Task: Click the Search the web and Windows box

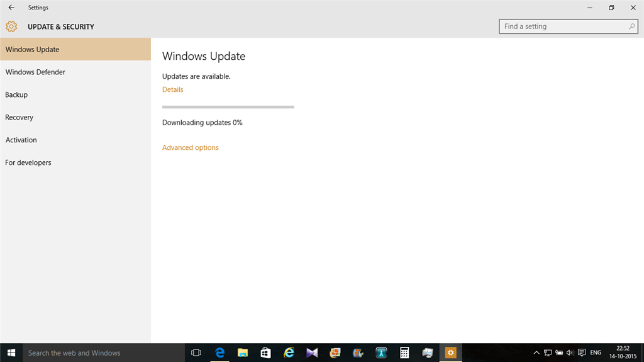Action: pyautogui.click(x=104, y=353)
